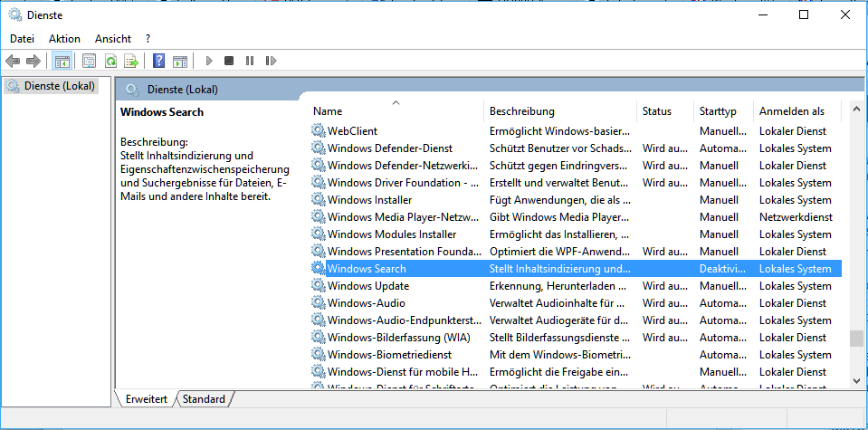Screen dimensions: 868x430
Task: Click the green Refresh toolbar icon
Action: coord(110,61)
